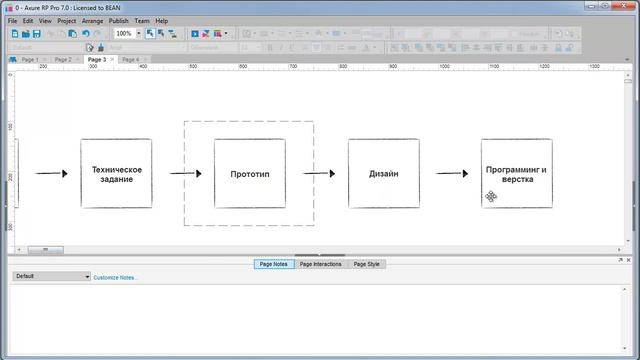
Task: Undo the last action
Action: 86,34
